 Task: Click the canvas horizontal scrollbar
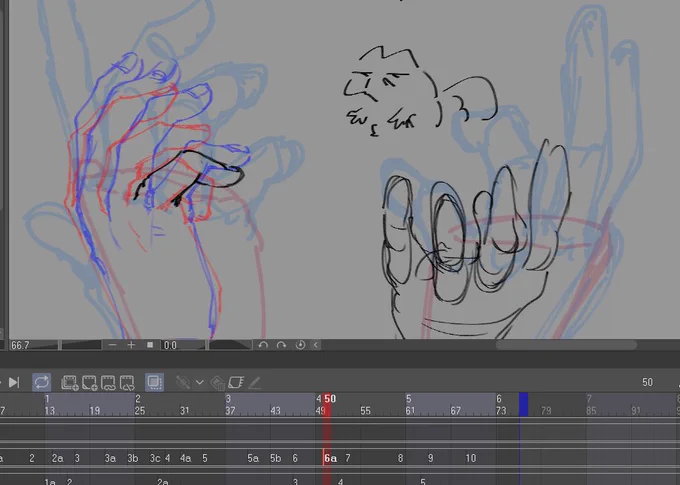point(566,345)
